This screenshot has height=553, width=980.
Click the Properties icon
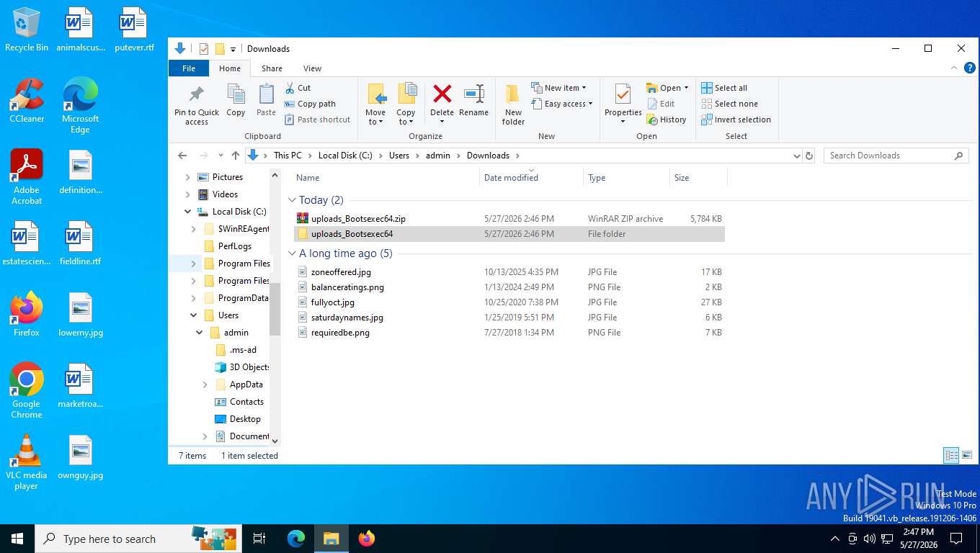click(623, 94)
